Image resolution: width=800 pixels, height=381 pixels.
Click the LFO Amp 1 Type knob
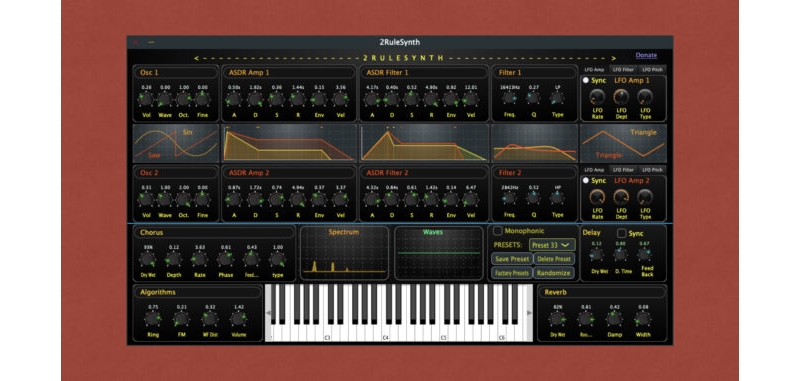(x=645, y=97)
